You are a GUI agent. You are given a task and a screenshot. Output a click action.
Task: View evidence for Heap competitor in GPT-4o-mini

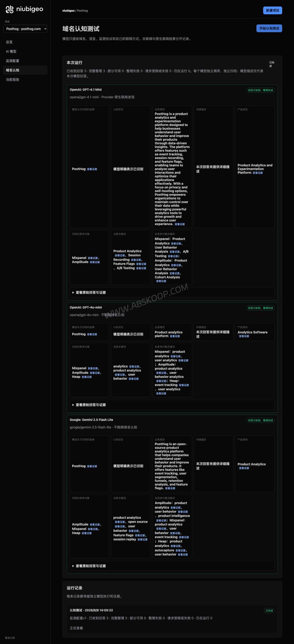(x=87, y=377)
